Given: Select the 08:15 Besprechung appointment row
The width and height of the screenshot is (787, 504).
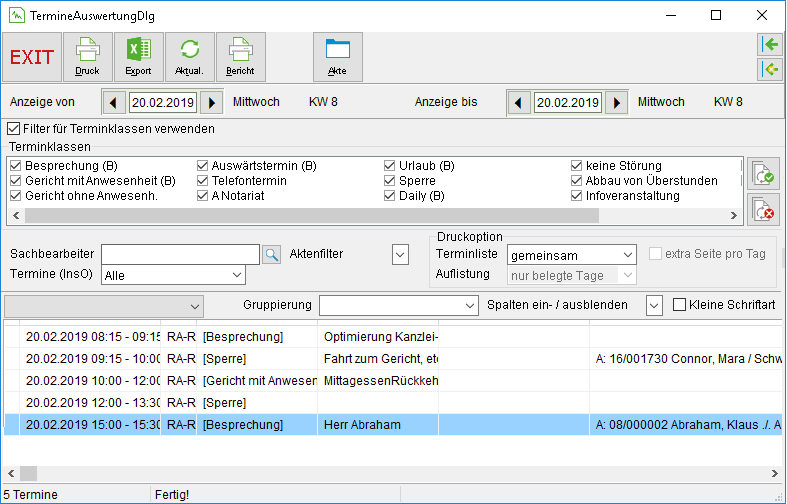Looking at the screenshot, I should (x=393, y=337).
